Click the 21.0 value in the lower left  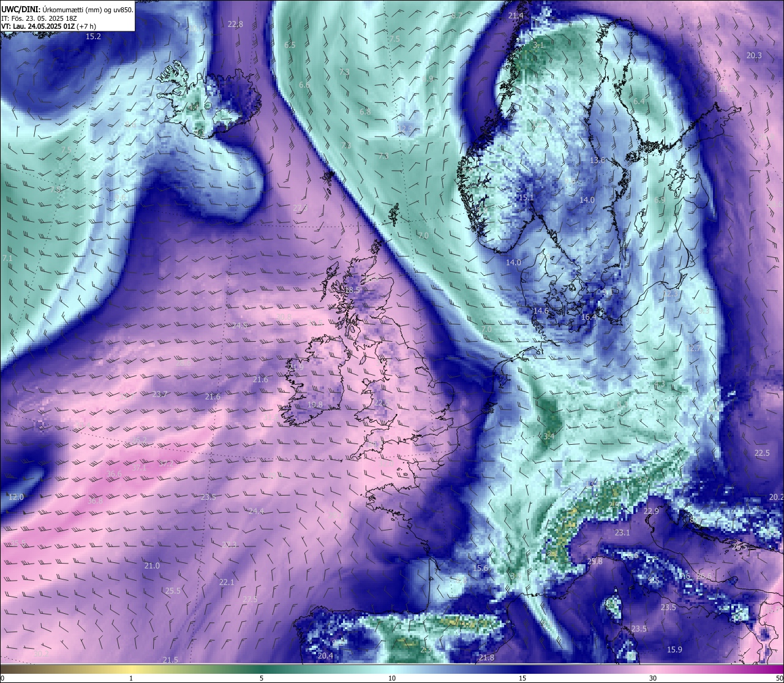[x=152, y=566]
